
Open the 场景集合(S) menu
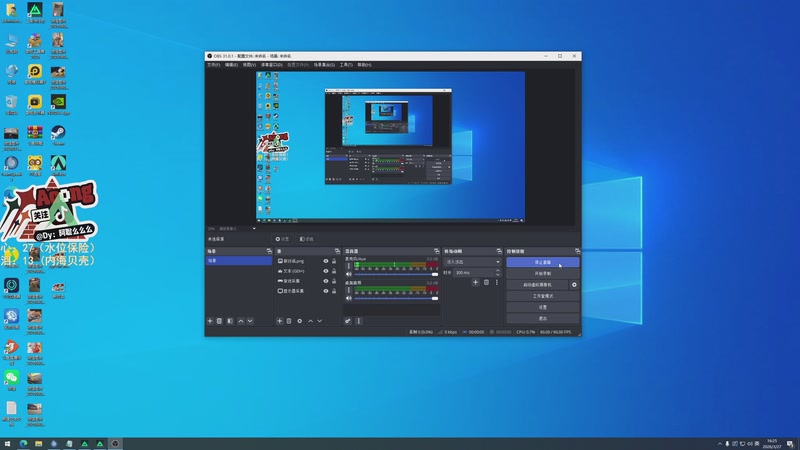[x=324, y=65]
